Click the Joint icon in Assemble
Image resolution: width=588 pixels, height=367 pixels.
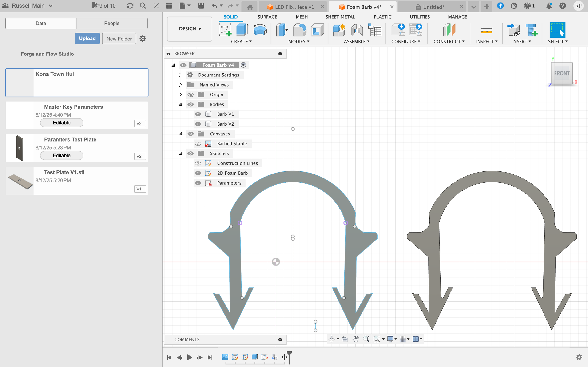357,30
